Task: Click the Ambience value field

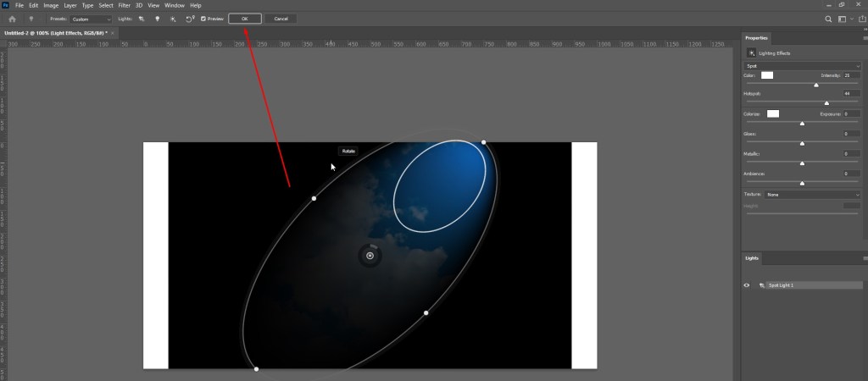Action: [x=851, y=174]
